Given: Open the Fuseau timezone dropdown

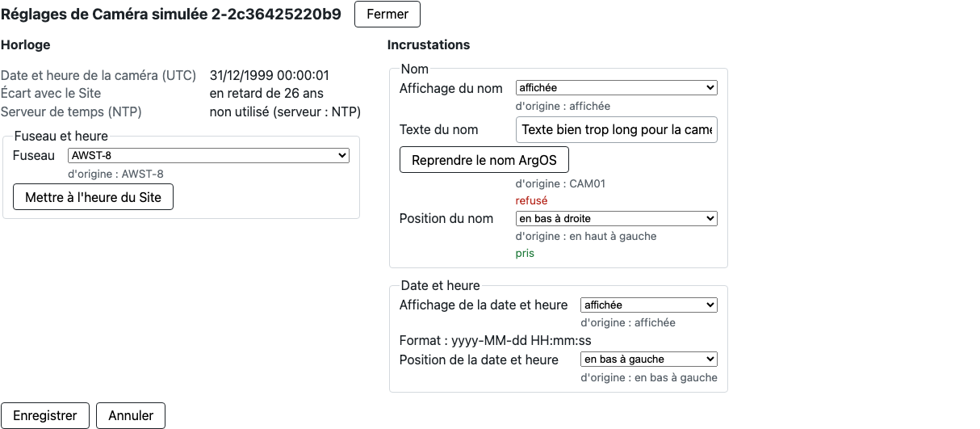Looking at the screenshot, I should point(208,155).
